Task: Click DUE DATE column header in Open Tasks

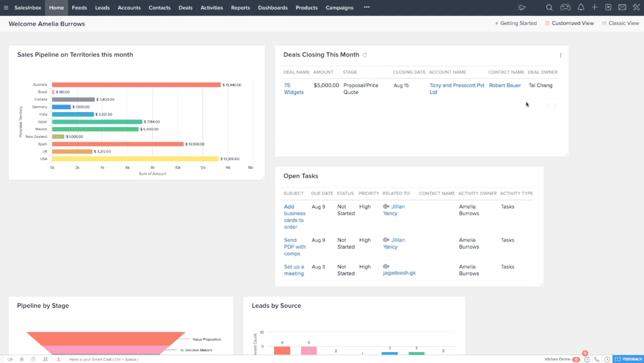Action: [x=322, y=193]
